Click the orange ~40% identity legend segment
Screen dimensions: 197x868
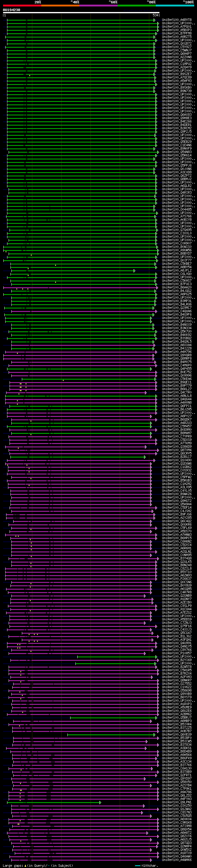[x=60, y=6]
